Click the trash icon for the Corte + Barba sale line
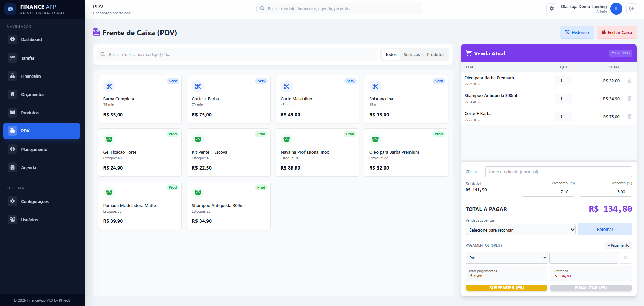 [629, 117]
